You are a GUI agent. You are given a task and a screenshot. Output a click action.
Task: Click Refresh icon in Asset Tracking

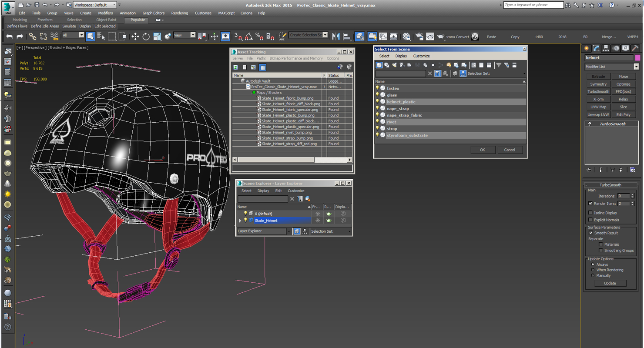pos(235,67)
